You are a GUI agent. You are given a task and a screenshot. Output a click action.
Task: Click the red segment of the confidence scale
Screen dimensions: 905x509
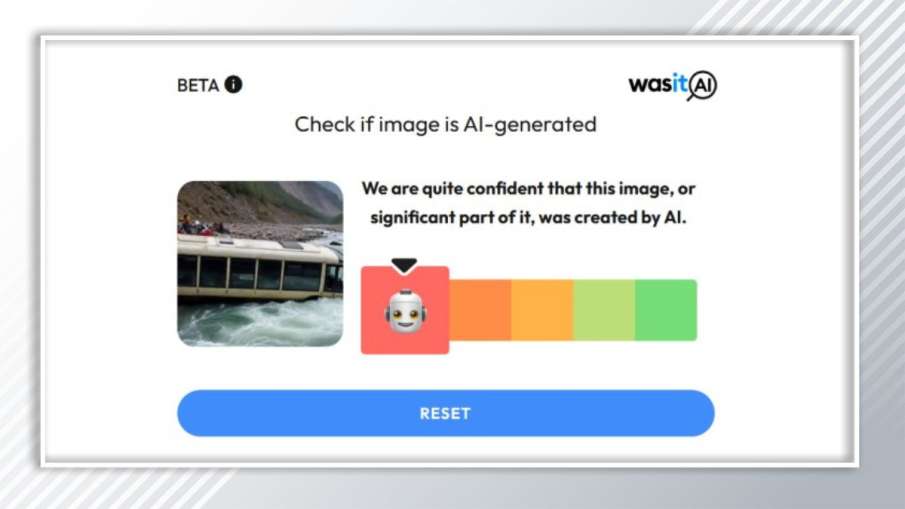[405, 310]
